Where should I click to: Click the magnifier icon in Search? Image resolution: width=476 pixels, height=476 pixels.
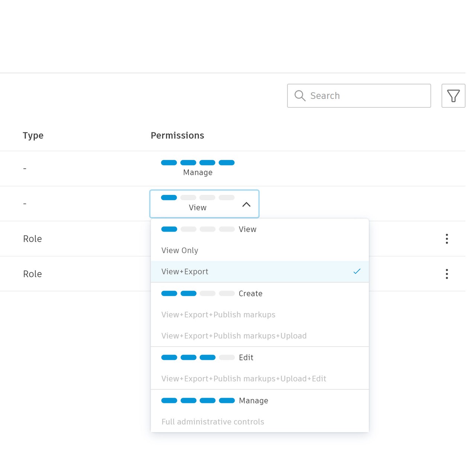click(x=300, y=96)
